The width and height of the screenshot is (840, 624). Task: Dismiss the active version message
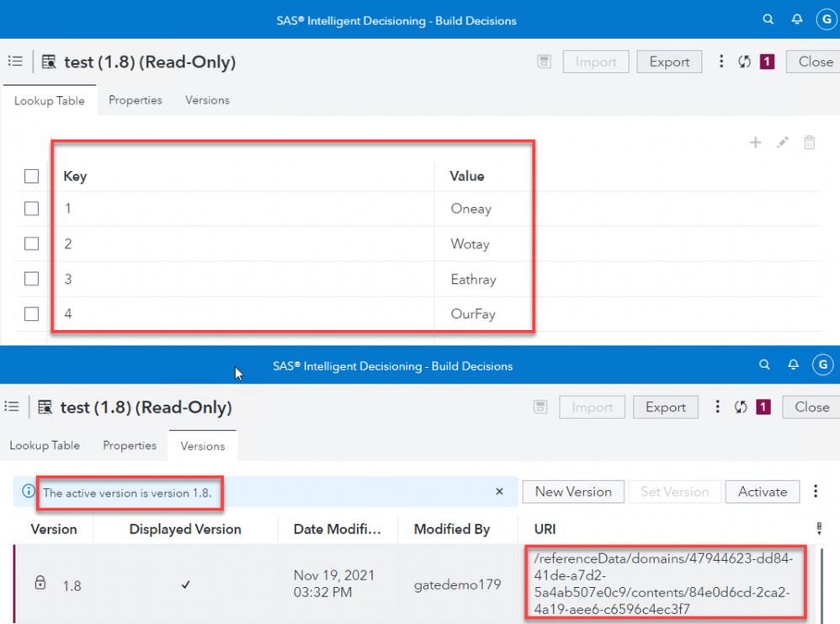click(499, 492)
